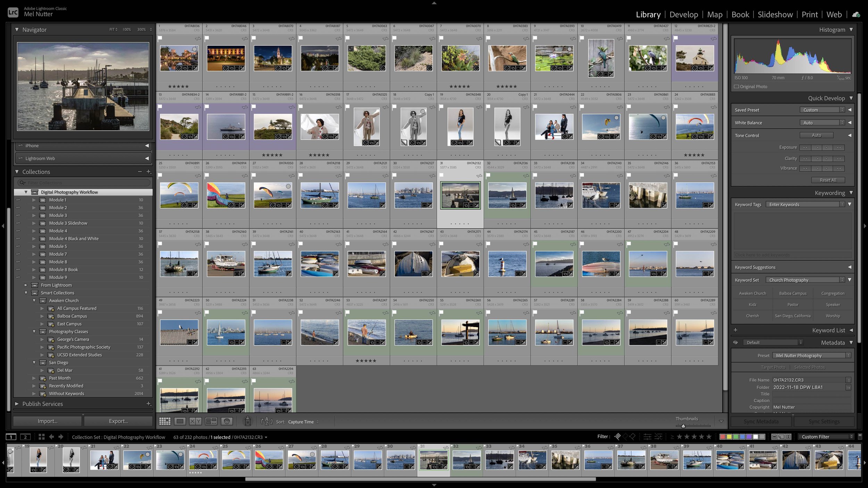Add new collection with plus icon
868x488 pixels.
point(149,172)
